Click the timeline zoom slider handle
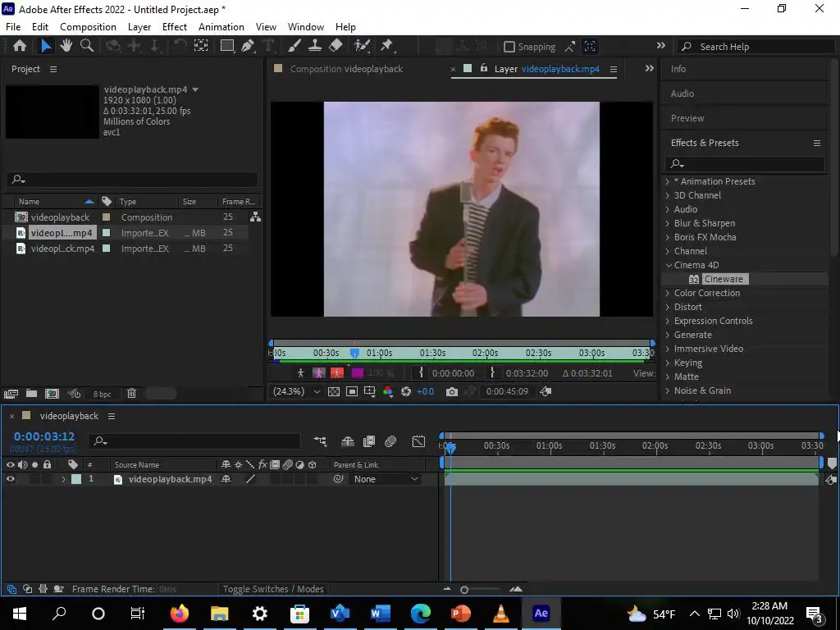The height and width of the screenshot is (630, 840). pos(464,590)
